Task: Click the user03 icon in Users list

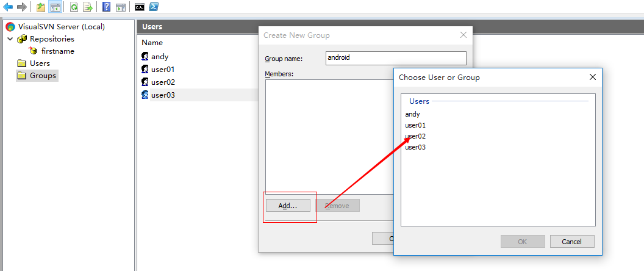Action: [145, 95]
